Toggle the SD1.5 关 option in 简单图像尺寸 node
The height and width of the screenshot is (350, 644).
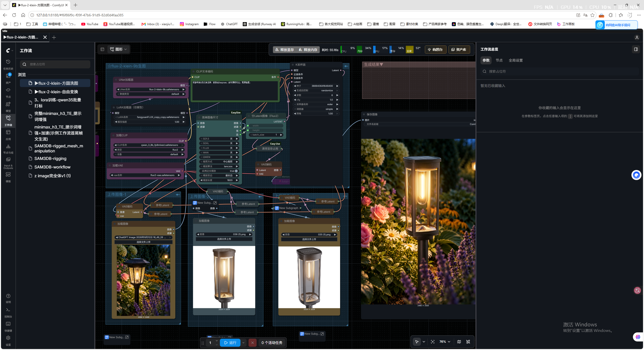(x=219, y=139)
